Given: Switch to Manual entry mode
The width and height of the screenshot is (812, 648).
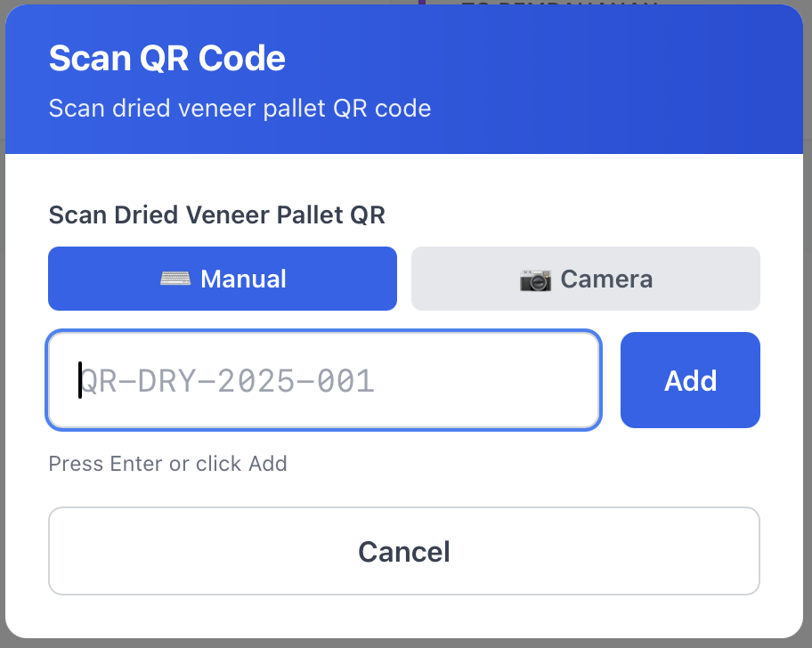Looking at the screenshot, I should coord(223,279).
